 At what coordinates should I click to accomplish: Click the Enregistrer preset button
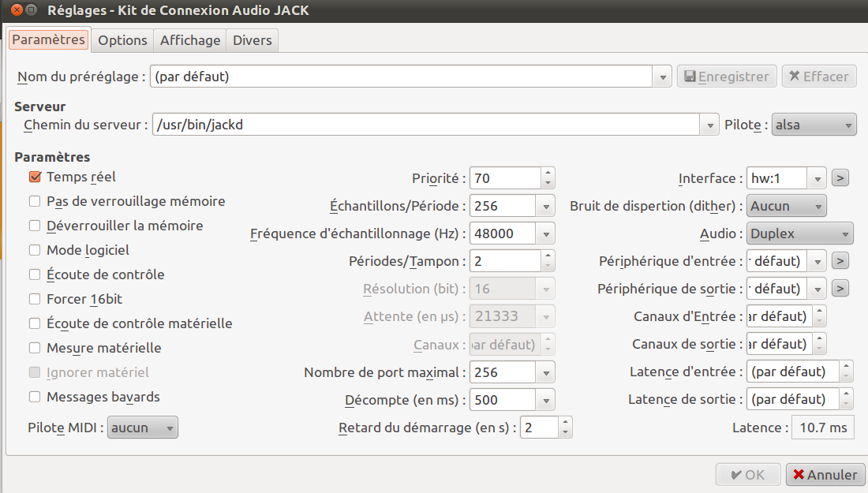pyautogui.click(x=727, y=77)
